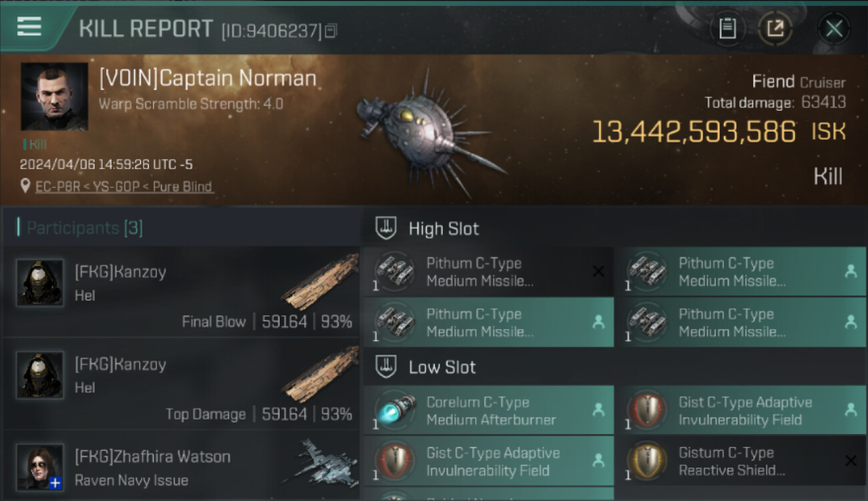Share the kill report externally

click(x=775, y=29)
